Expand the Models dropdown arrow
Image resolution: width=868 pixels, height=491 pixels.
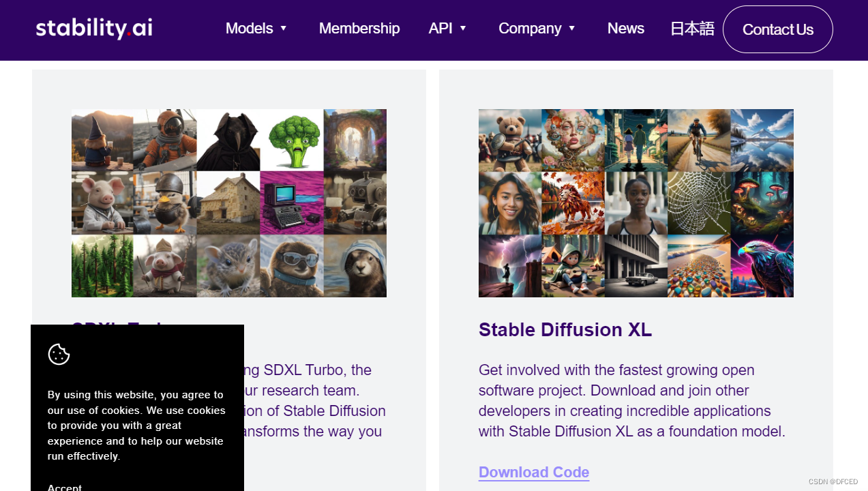284,28
